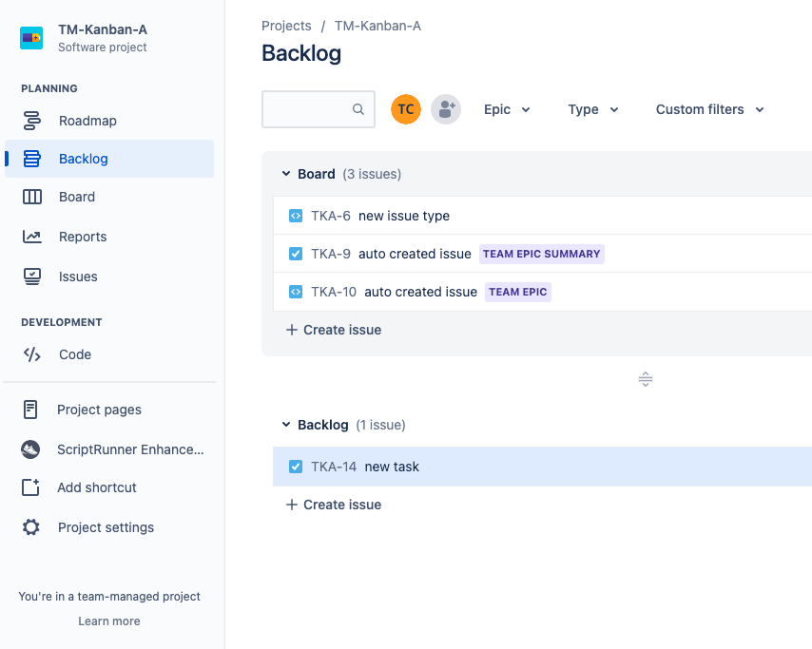Click Add shortcut label
Screen dimensions: 812x649
tap(97, 487)
